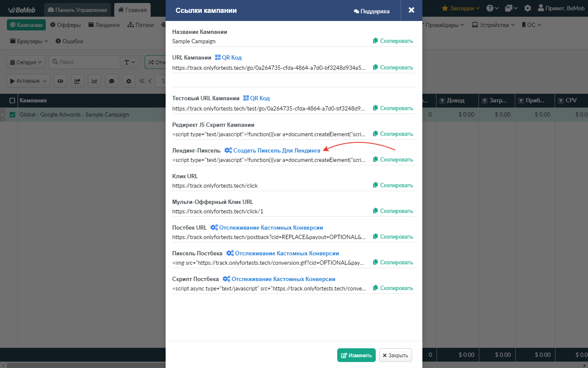
Task: Click the Поддержка support link
Action: pyautogui.click(x=371, y=11)
